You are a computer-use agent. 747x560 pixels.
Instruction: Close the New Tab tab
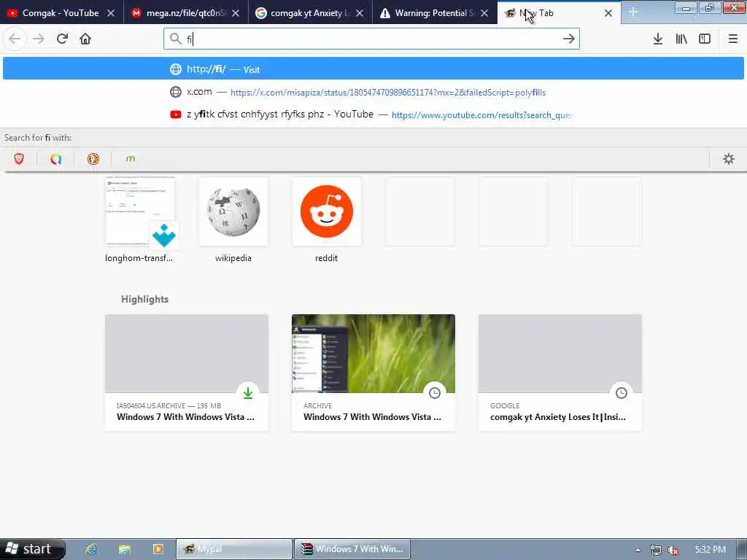pos(608,13)
